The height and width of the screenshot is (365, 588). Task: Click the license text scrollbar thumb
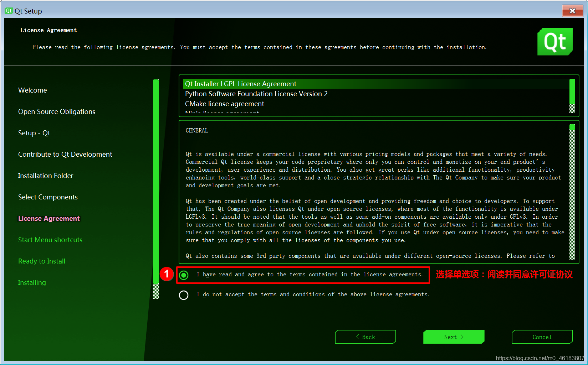pos(572,127)
